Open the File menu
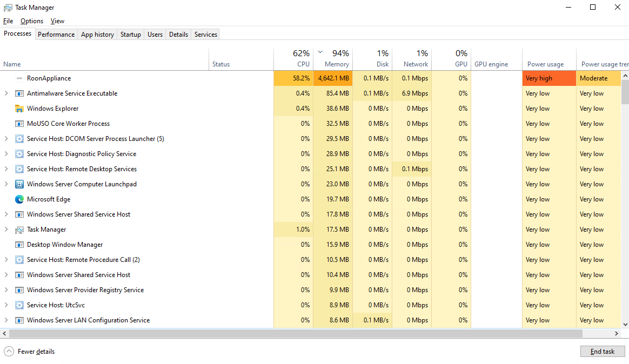This screenshot has width=629, height=364. 8,21
